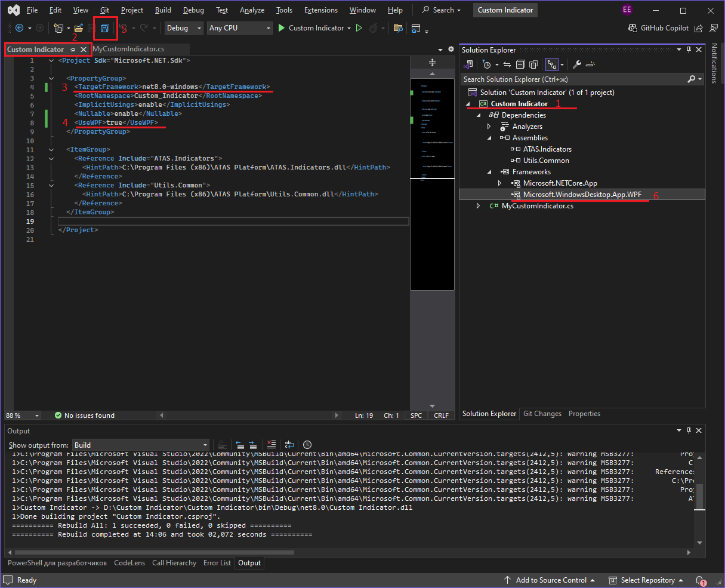This screenshot has height=588, width=725.
Task: Pin the Solution Explorer panel
Action: [689, 50]
